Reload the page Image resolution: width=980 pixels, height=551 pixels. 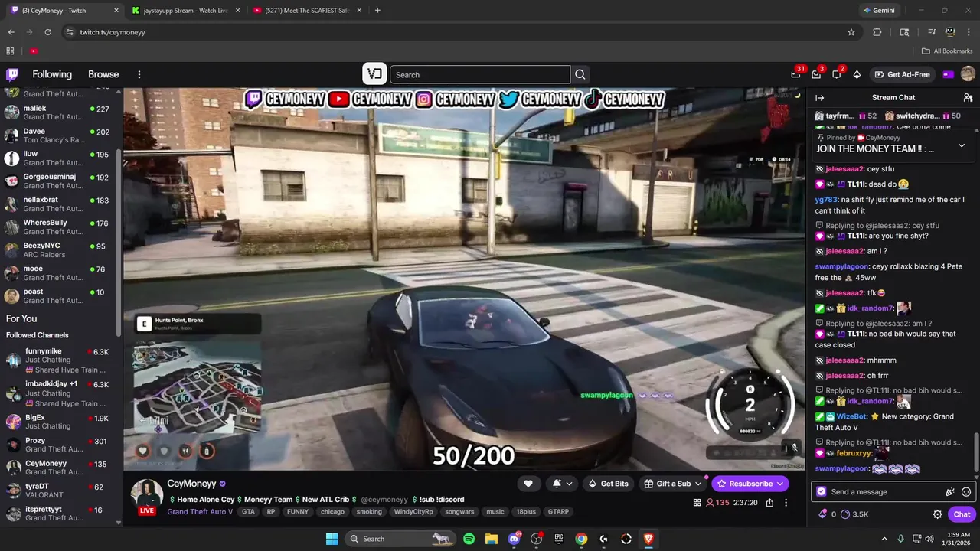47,32
